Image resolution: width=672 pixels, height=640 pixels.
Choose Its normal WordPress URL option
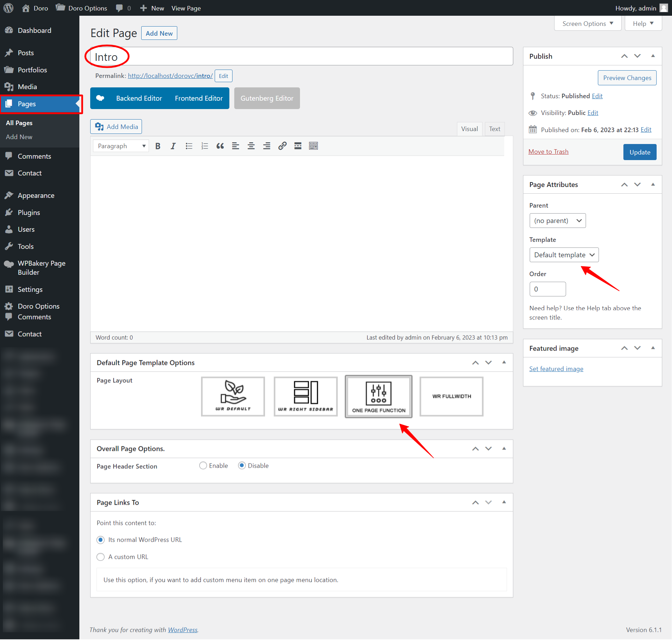tap(101, 540)
